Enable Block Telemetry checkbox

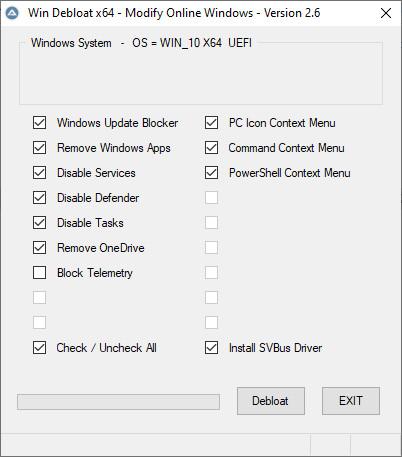coord(40,273)
